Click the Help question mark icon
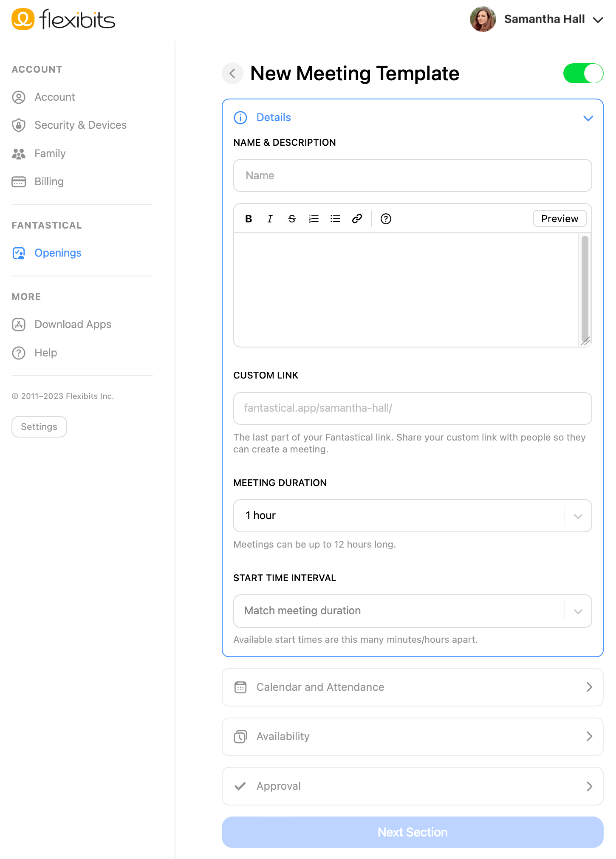The height and width of the screenshot is (859, 616). pyautogui.click(x=19, y=353)
